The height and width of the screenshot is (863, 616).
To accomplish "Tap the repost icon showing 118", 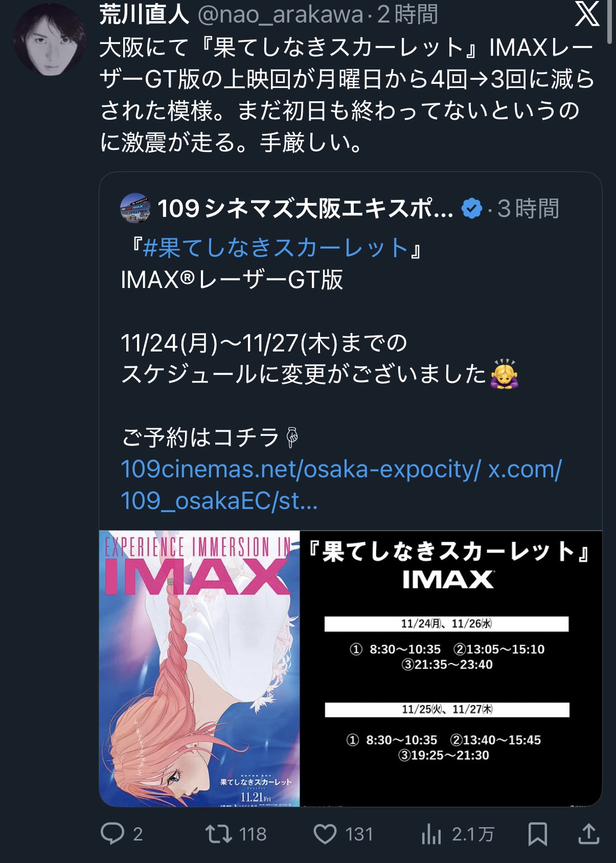I will (x=219, y=833).
